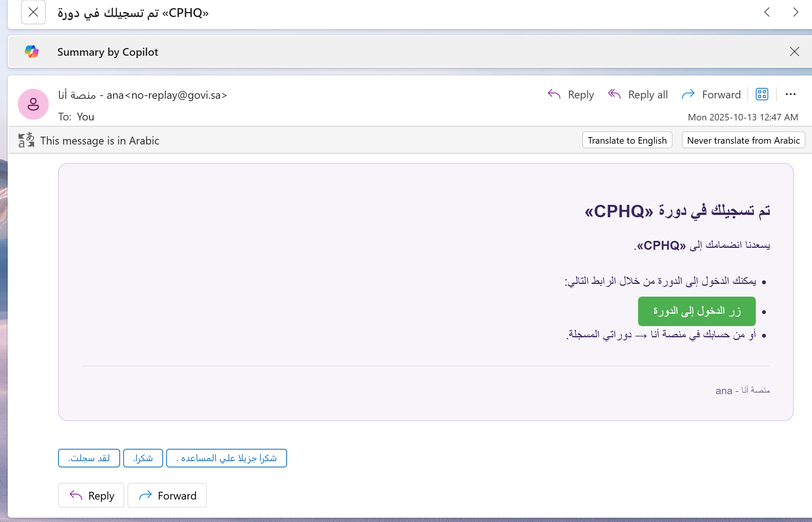Choose suggested reply لقد سجلت

[89, 458]
